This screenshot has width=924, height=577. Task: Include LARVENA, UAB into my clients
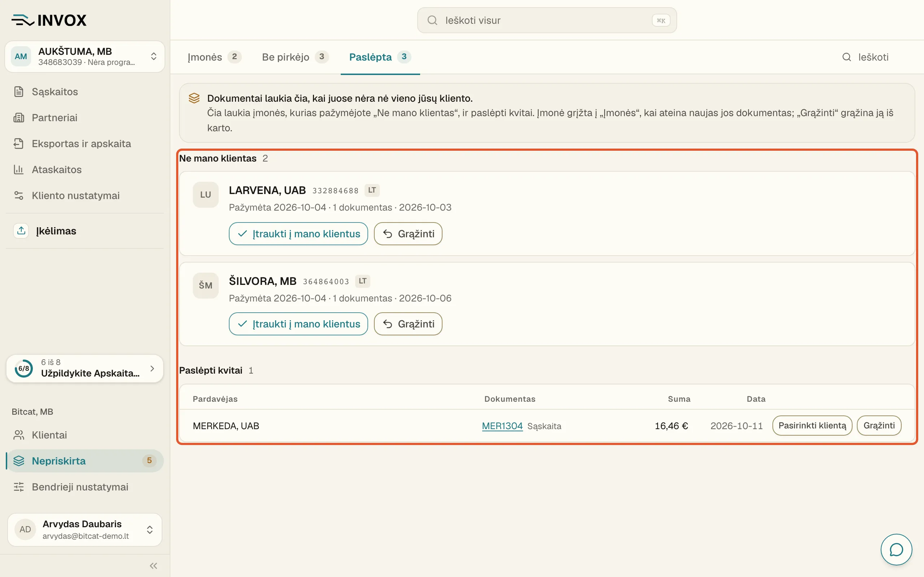(x=298, y=234)
